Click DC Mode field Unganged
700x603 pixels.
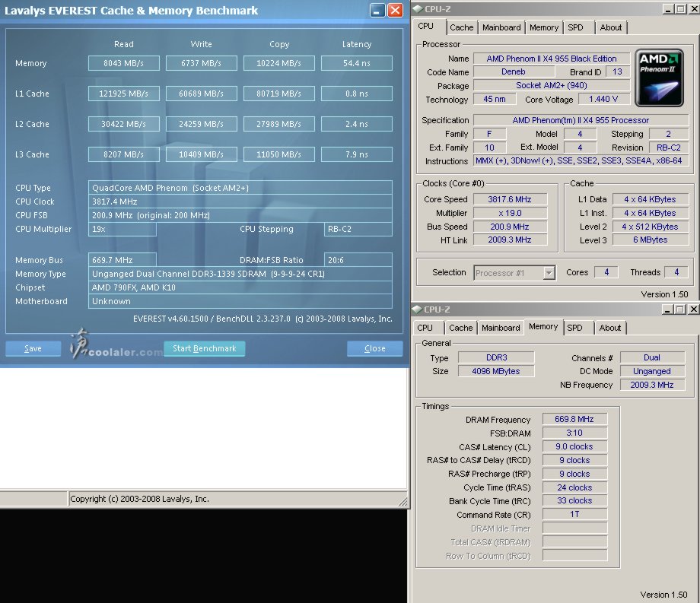pyautogui.click(x=652, y=371)
